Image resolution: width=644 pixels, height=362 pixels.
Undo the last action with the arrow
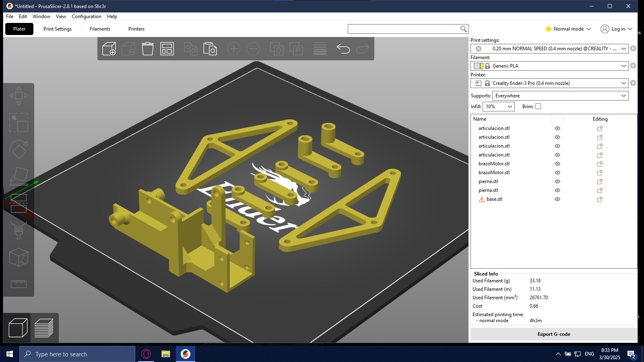(x=343, y=49)
